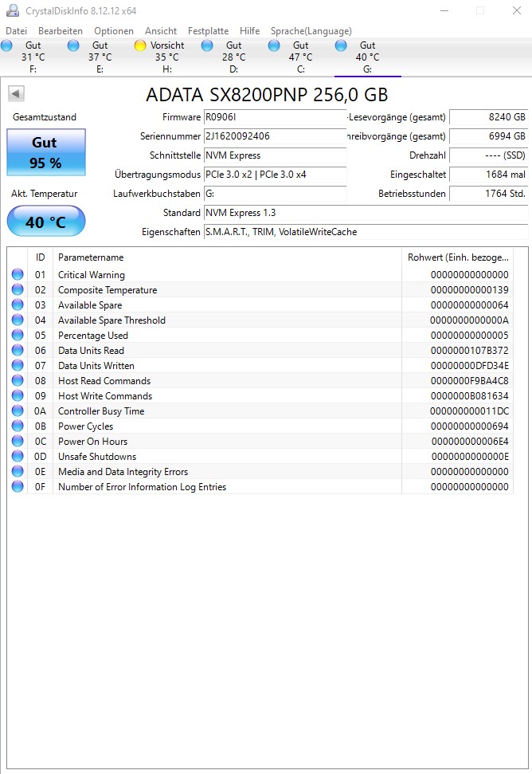Screen dimensions: 532x774
Task: Click the Standard field NVM Express 1.3
Action: point(366,213)
